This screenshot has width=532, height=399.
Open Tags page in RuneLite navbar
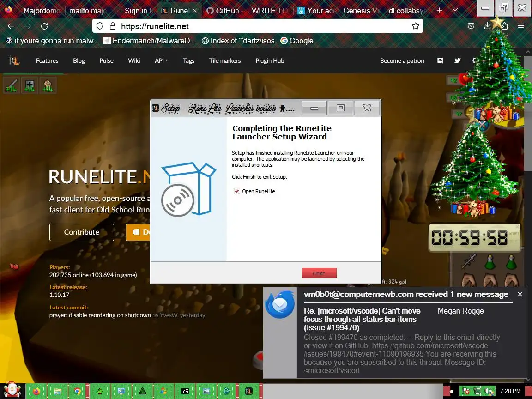188,61
